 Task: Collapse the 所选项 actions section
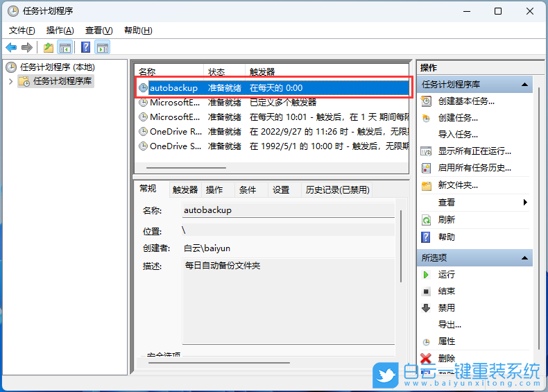coord(524,258)
